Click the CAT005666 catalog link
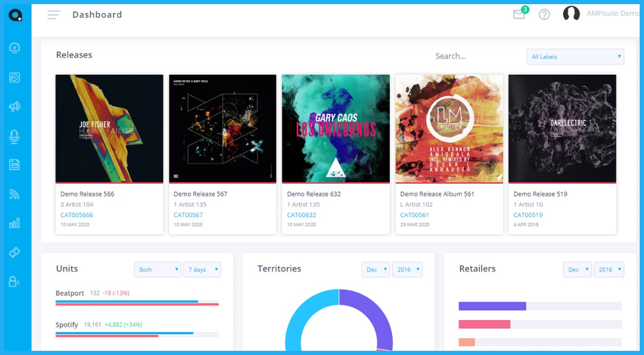The image size is (644, 355). (77, 215)
